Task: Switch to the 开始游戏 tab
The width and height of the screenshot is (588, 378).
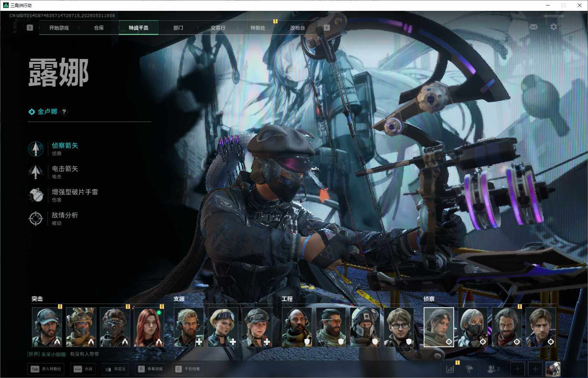Action: click(x=59, y=28)
